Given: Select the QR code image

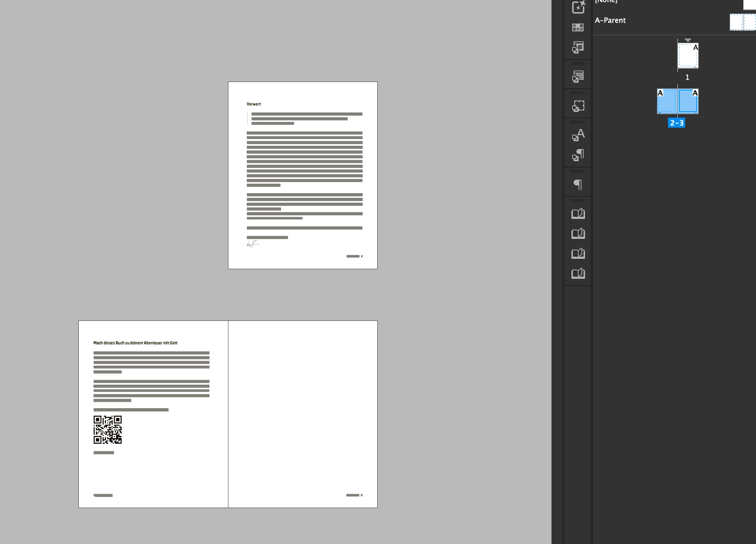Looking at the screenshot, I should tap(108, 430).
